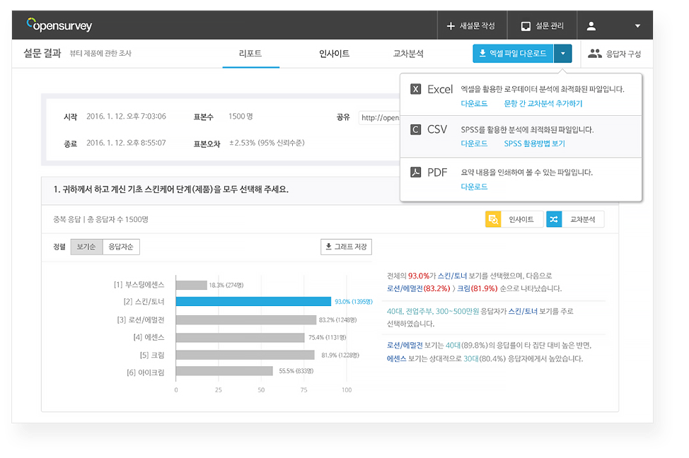The width and height of the screenshot is (689, 458).
Task: Click the 인사이트 button in question panel
Action: pos(521,219)
